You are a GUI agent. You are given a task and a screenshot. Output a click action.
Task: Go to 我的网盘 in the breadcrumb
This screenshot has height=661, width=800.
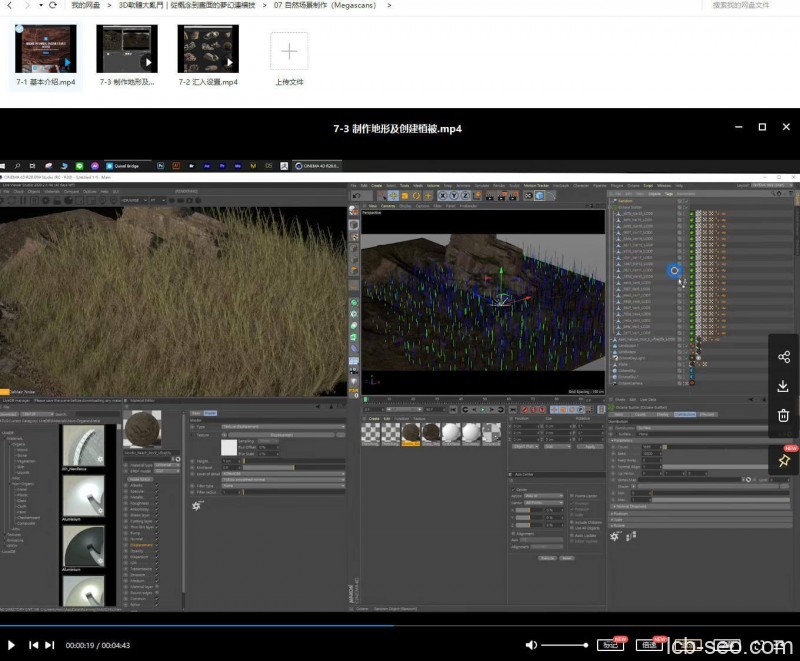(x=85, y=5)
